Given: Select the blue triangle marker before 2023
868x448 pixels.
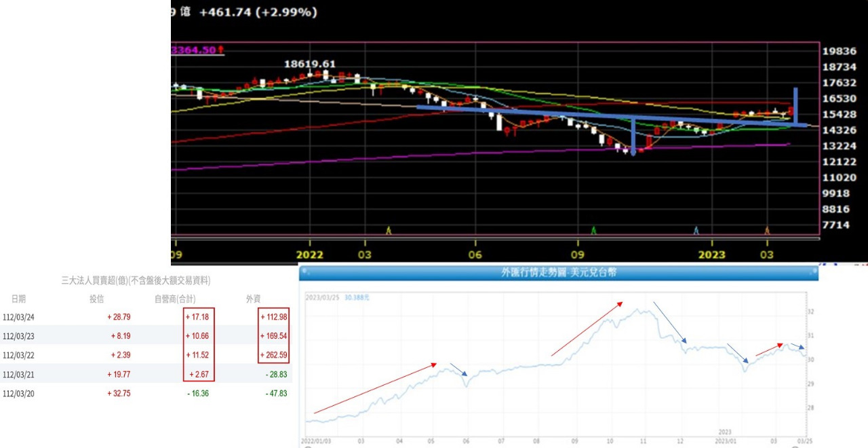Looking at the screenshot, I should (x=696, y=230).
